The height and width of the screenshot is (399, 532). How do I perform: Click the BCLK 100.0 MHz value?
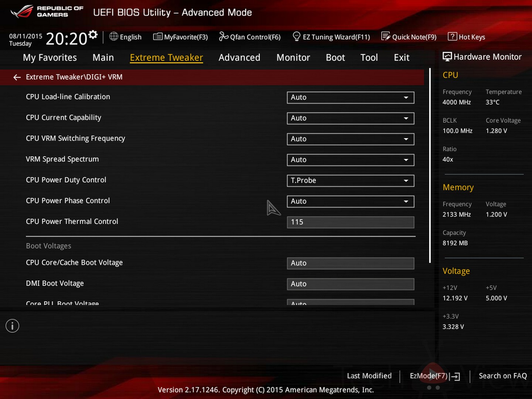[457, 131]
